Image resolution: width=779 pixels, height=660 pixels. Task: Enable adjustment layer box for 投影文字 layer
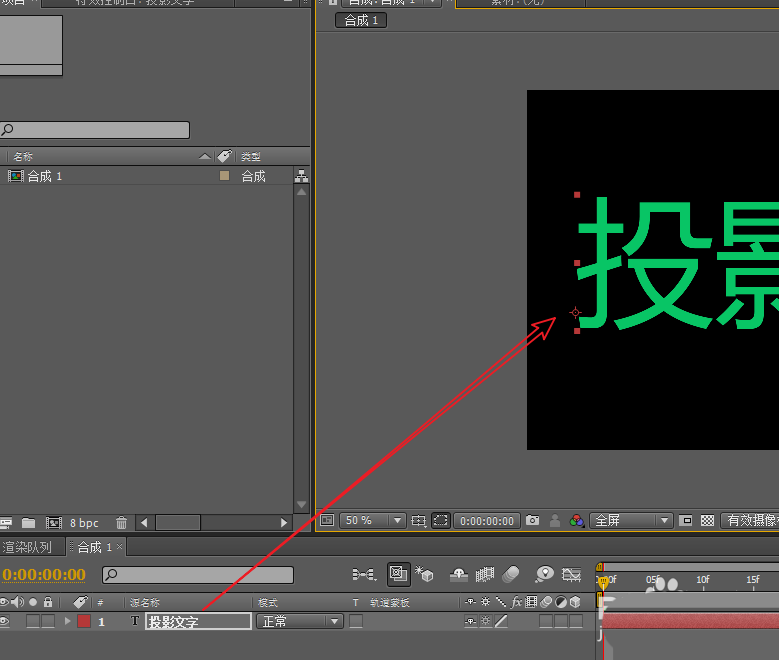click(x=561, y=621)
